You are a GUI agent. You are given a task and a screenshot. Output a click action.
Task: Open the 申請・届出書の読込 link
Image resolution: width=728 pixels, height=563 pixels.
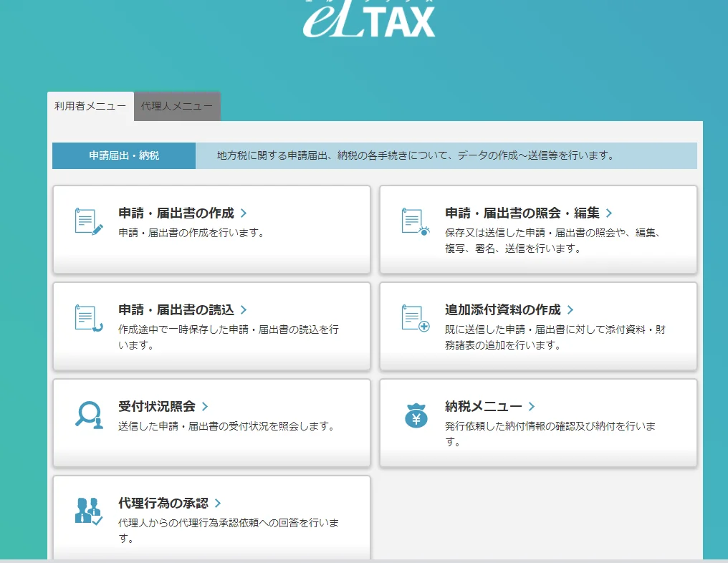pyautogui.click(x=176, y=309)
